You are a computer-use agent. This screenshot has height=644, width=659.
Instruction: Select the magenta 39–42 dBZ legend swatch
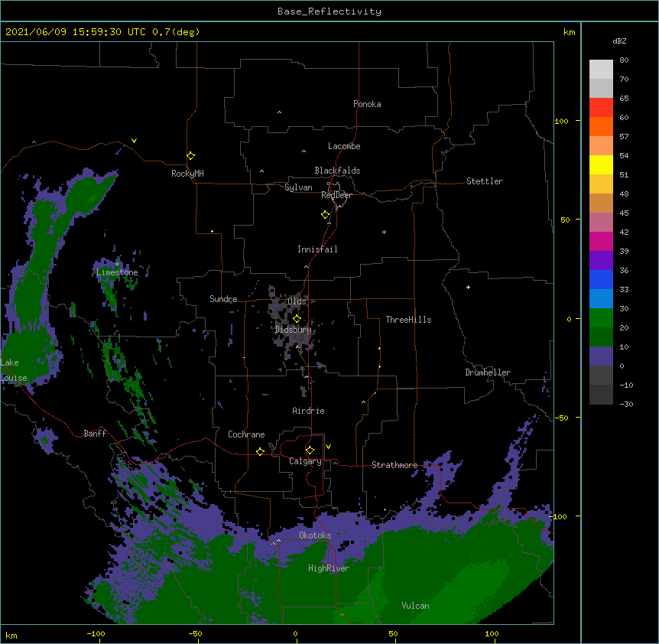pos(601,241)
